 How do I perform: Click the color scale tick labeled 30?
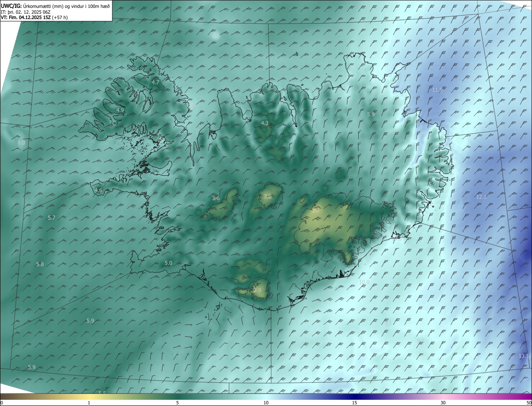(x=443, y=403)
